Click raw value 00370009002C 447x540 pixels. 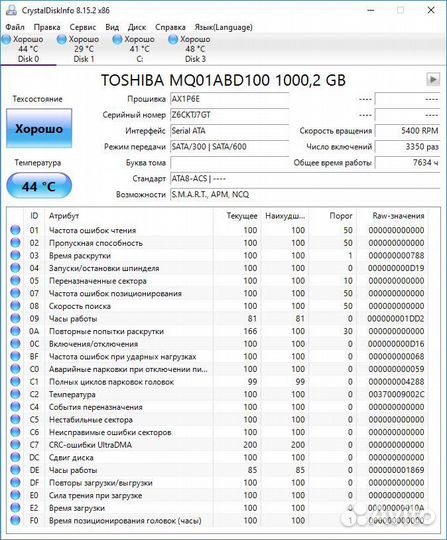396,394
